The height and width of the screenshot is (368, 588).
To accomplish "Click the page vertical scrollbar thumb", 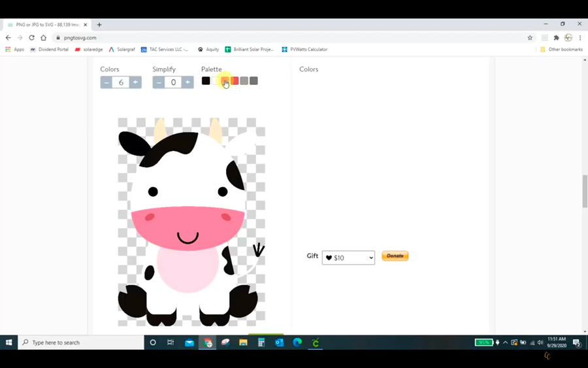I will click(x=585, y=192).
